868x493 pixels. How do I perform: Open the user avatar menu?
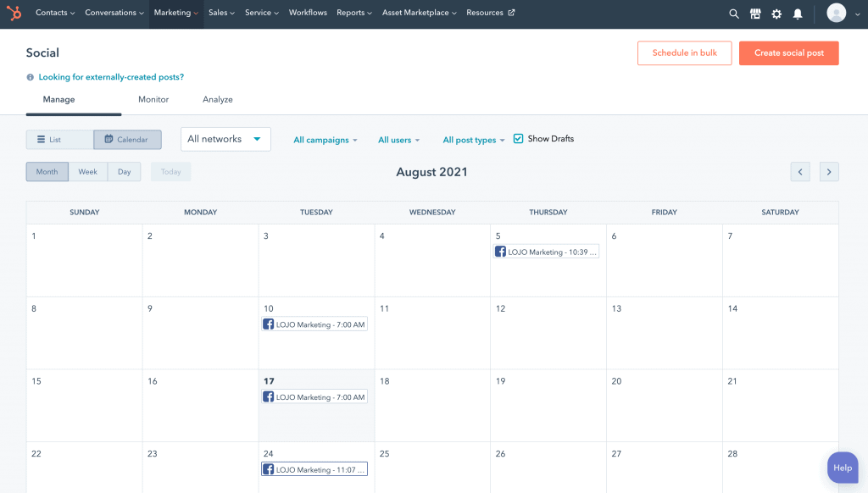coord(836,12)
